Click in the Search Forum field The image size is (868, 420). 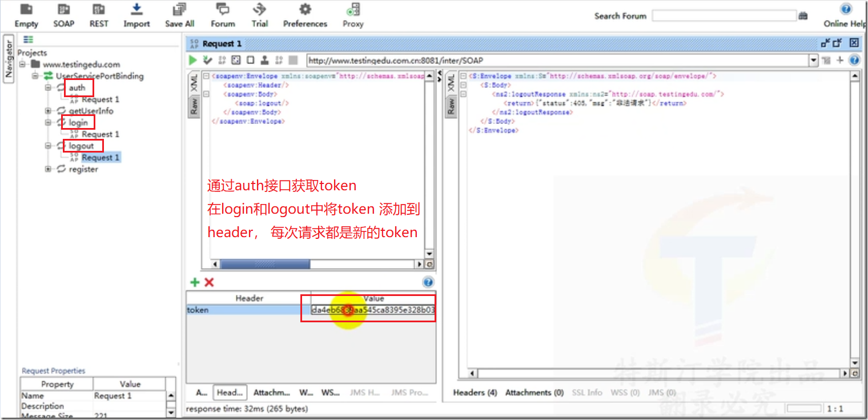click(724, 16)
